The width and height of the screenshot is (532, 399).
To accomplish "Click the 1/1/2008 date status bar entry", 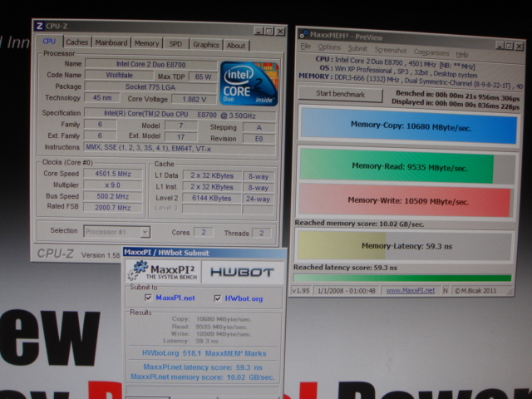I will [347, 291].
